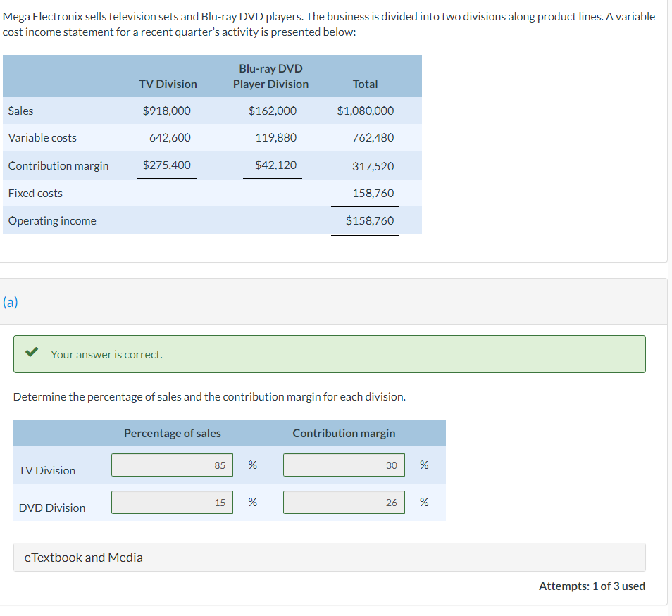Image resolution: width=672 pixels, height=616 pixels.
Task: Click the total contribution margin 317,520
Action: pyautogui.click(x=373, y=166)
